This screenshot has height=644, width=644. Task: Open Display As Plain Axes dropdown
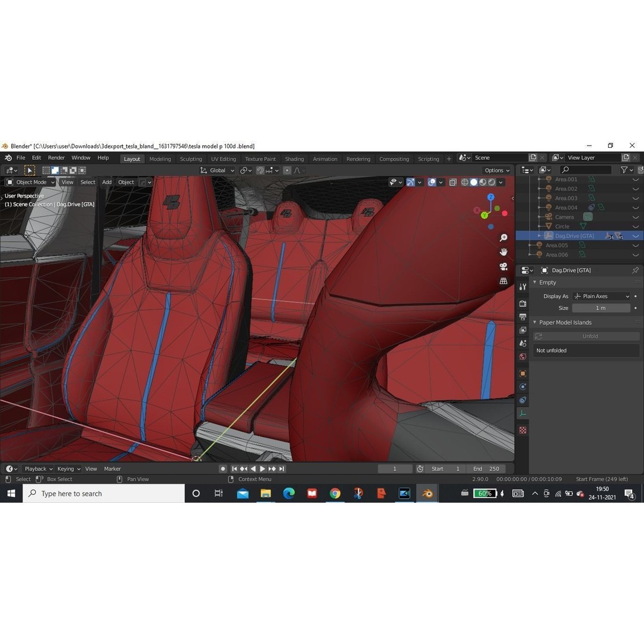tap(601, 296)
